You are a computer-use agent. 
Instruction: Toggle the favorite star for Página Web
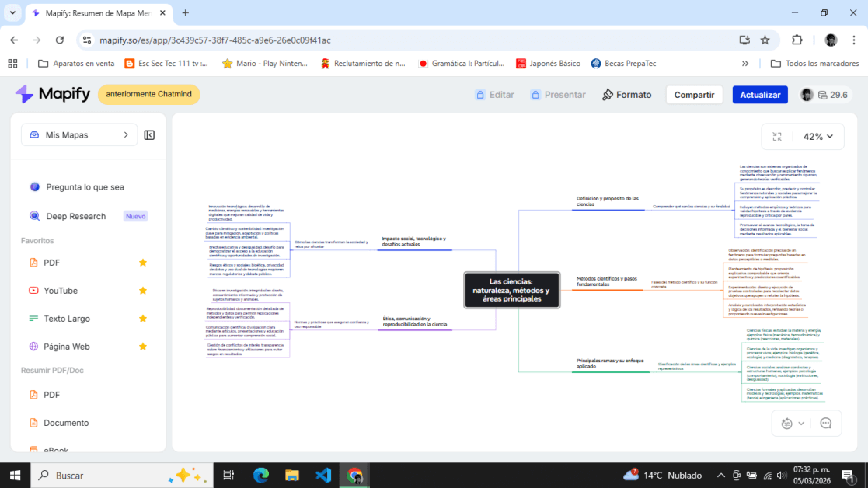click(x=143, y=347)
